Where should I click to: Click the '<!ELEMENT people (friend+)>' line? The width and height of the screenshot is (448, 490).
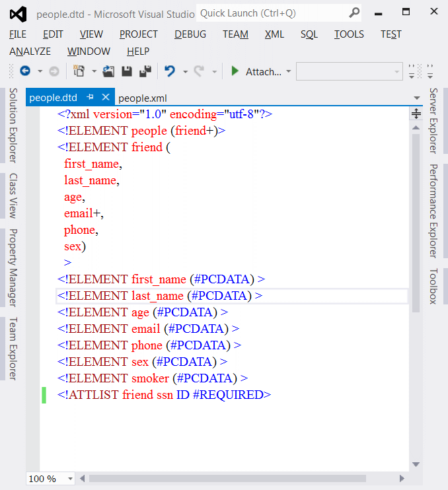(x=141, y=131)
